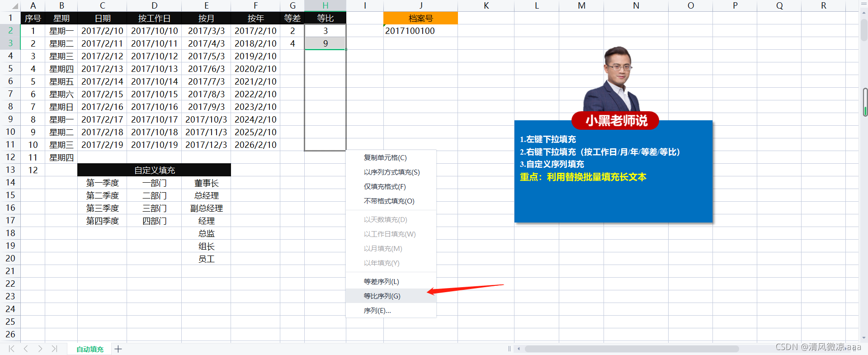This screenshot has width=868, height=355.
Task: Click disabled 以月填充(M) entry
Action: click(x=391, y=248)
